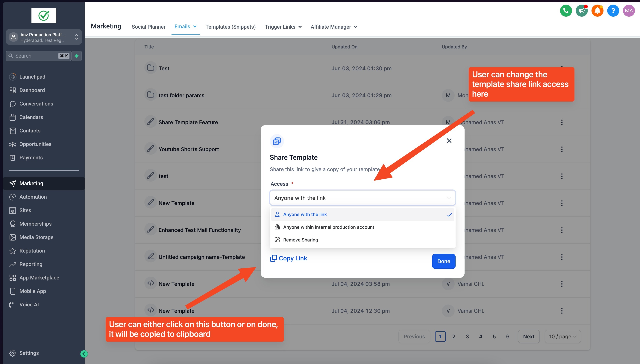Viewport: 640px width, 364px height.
Task: Switch to the Social Planner tab
Action: point(148,27)
